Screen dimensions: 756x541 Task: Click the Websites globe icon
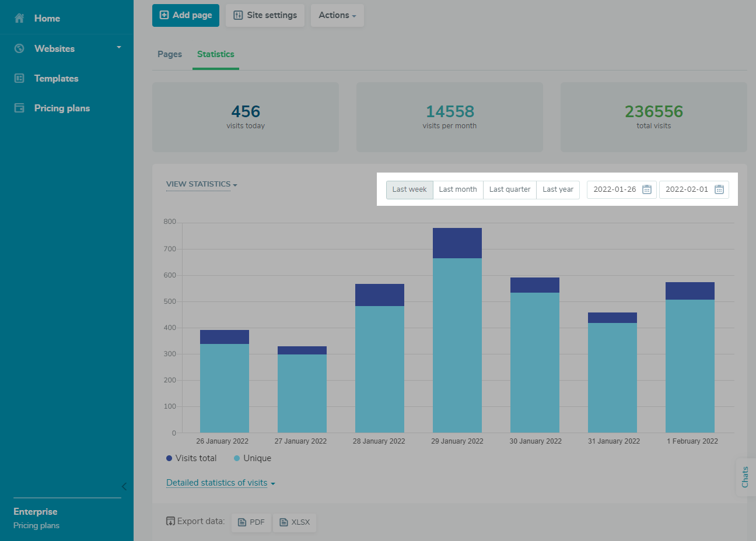(19, 48)
